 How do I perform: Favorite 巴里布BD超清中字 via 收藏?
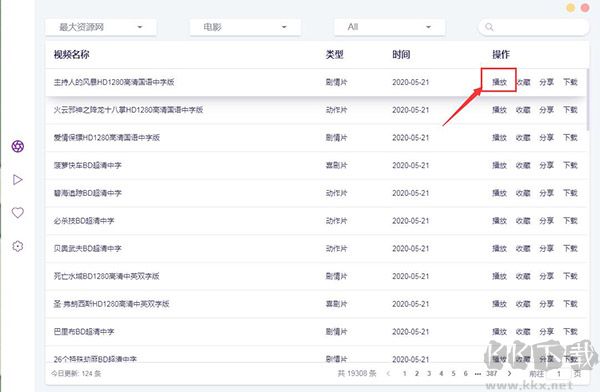tap(523, 332)
